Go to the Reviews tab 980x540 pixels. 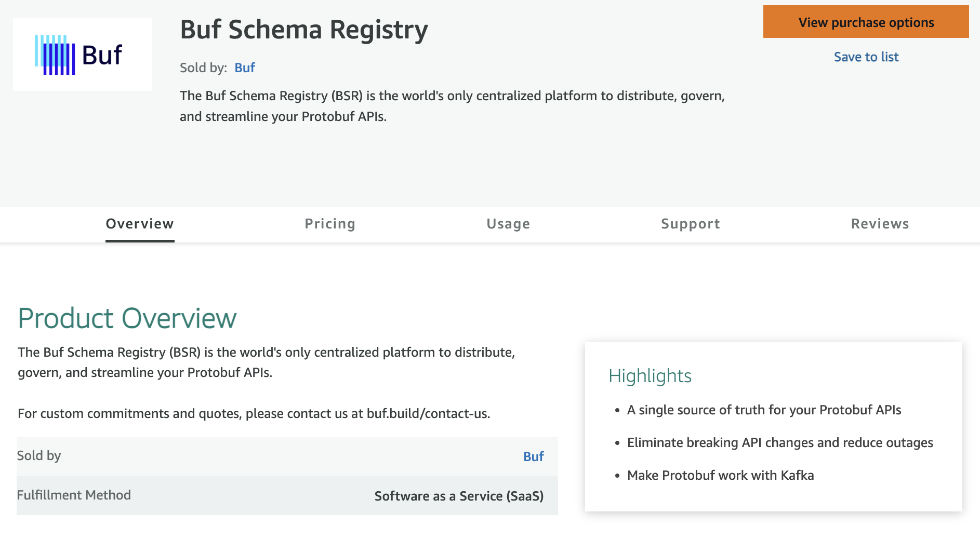point(880,224)
